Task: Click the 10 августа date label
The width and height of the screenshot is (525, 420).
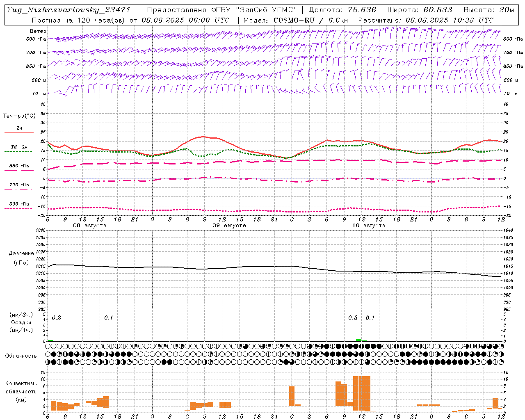Action: click(x=369, y=226)
